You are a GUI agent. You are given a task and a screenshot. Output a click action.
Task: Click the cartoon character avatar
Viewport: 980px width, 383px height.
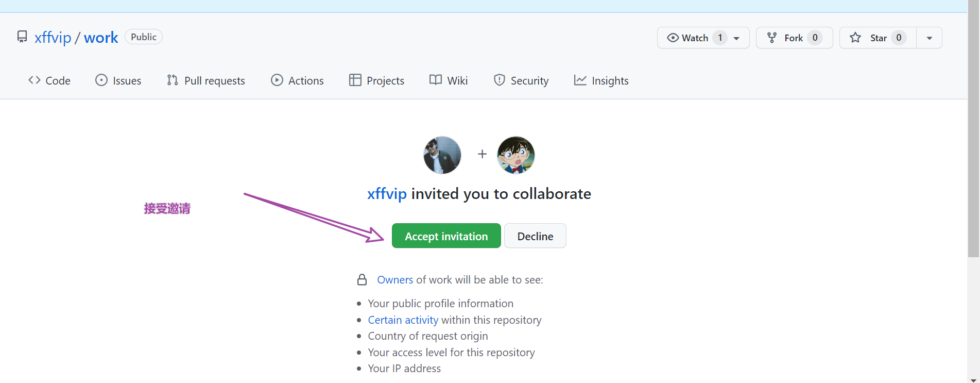click(x=516, y=155)
